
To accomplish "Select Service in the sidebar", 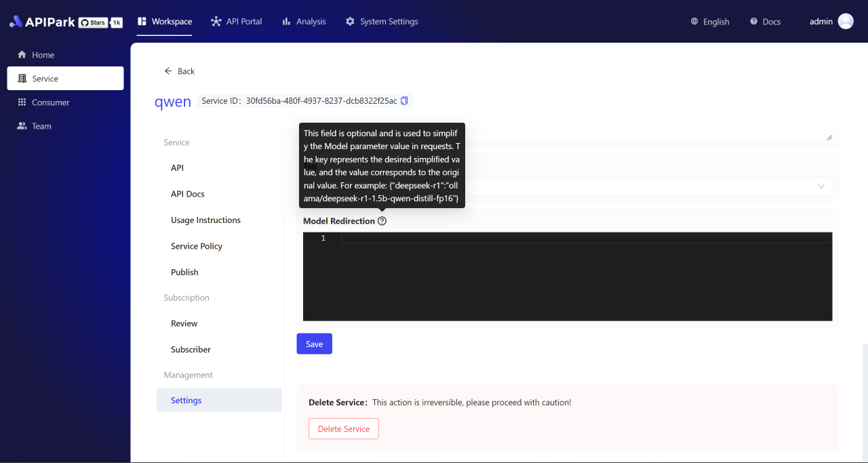I will (65, 79).
